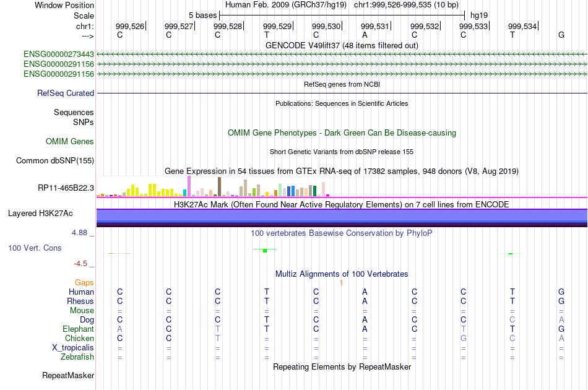Click the bright green conservation bar at base T
The width and height of the screenshot is (588, 390).
(x=265, y=251)
